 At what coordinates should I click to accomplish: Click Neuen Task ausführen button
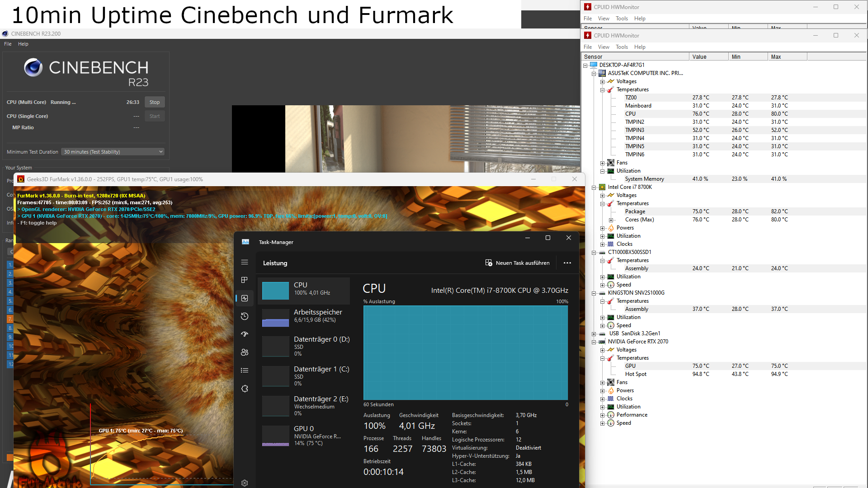click(518, 263)
